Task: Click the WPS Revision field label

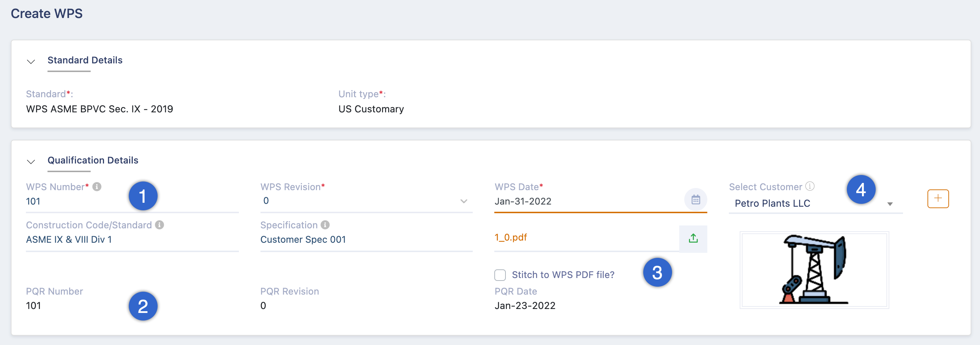Action: tap(292, 187)
